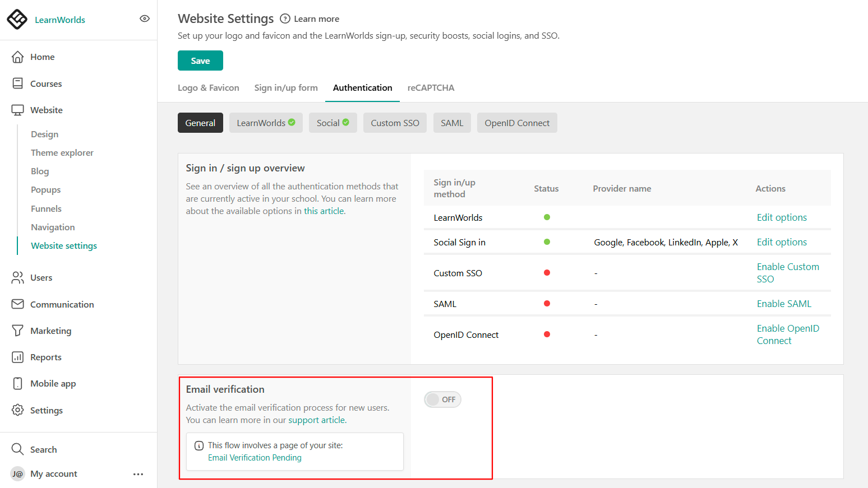Viewport: 868px width, 488px height.
Task: Open Popups under Website
Action: coord(46,190)
